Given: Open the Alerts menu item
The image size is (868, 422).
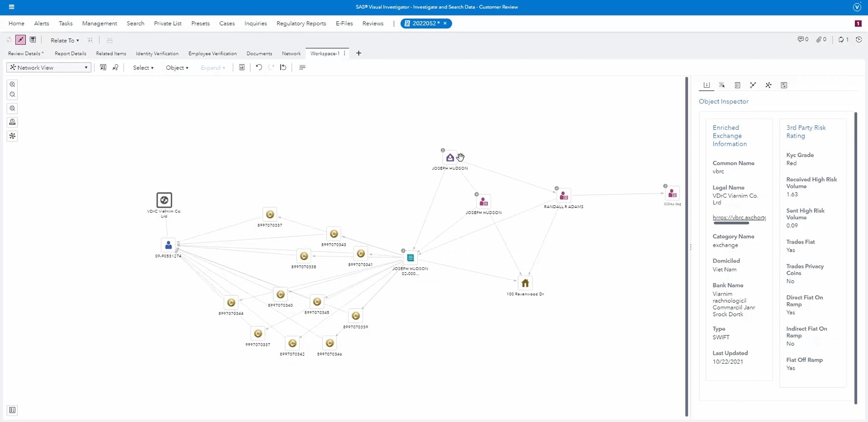Looking at the screenshot, I should point(41,23).
